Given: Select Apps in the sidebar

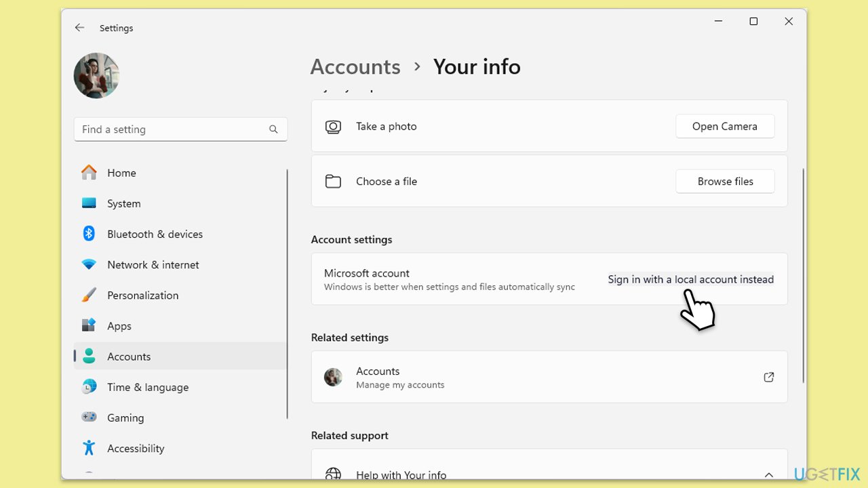Looking at the screenshot, I should pos(180,326).
